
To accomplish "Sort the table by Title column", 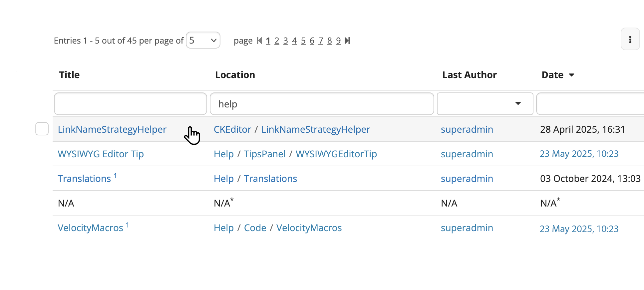I will pyautogui.click(x=69, y=75).
